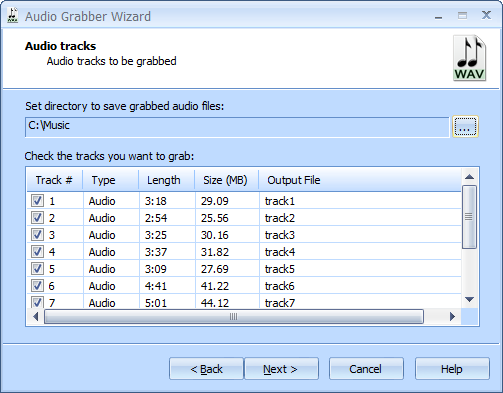503x393 pixels.
Task: Click the length value 3:18
Action: (x=156, y=201)
